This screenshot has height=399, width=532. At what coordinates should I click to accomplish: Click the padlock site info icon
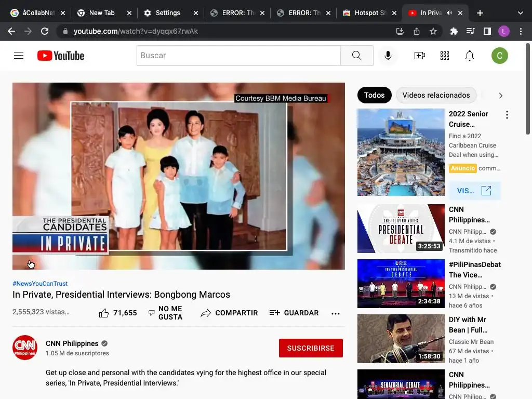65,31
